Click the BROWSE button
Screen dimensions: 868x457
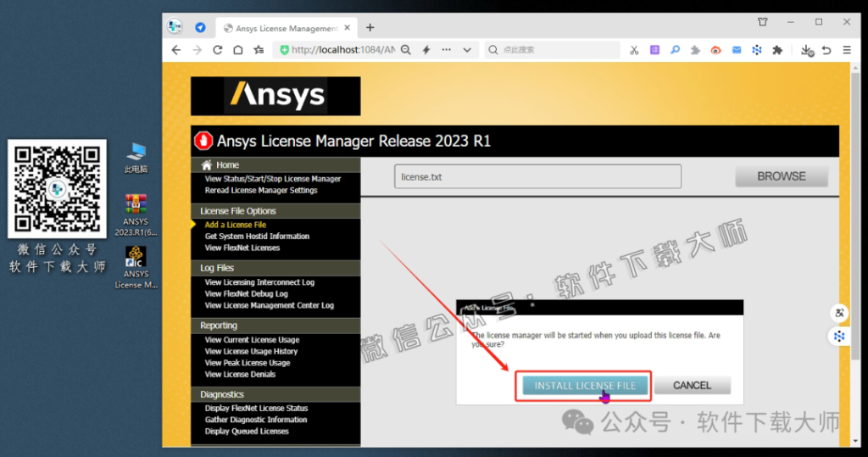[x=781, y=176]
